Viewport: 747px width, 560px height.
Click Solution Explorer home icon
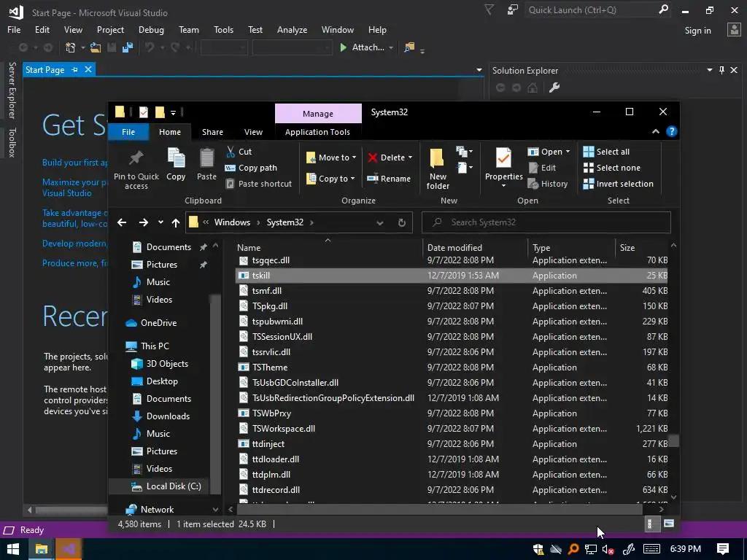point(533,87)
